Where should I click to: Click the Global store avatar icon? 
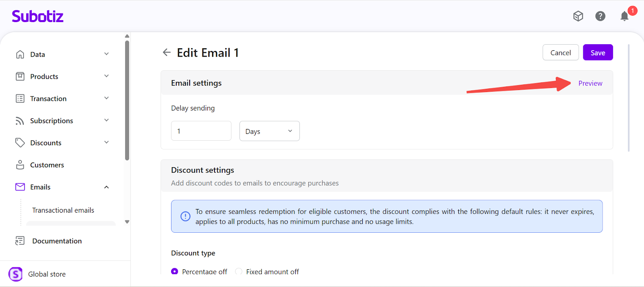pos(16,274)
